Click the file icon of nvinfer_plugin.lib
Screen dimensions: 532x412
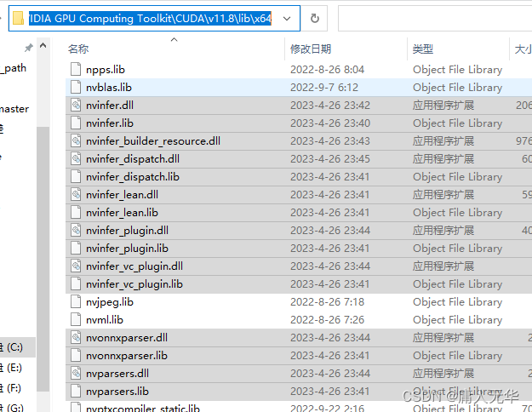click(76, 248)
